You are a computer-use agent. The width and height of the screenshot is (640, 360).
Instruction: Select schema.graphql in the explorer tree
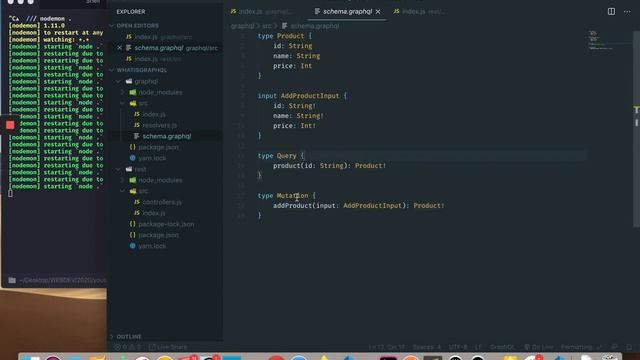[x=167, y=136]
